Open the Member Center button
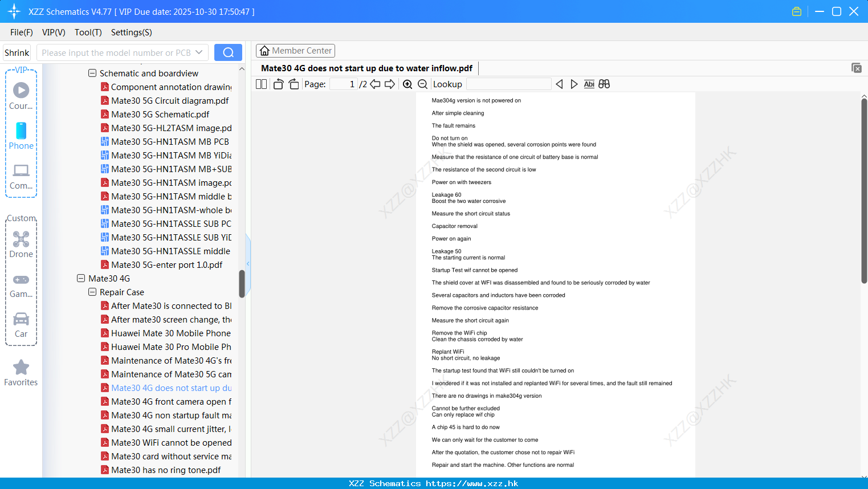This screenshot has width=868, height=489. 295,51
